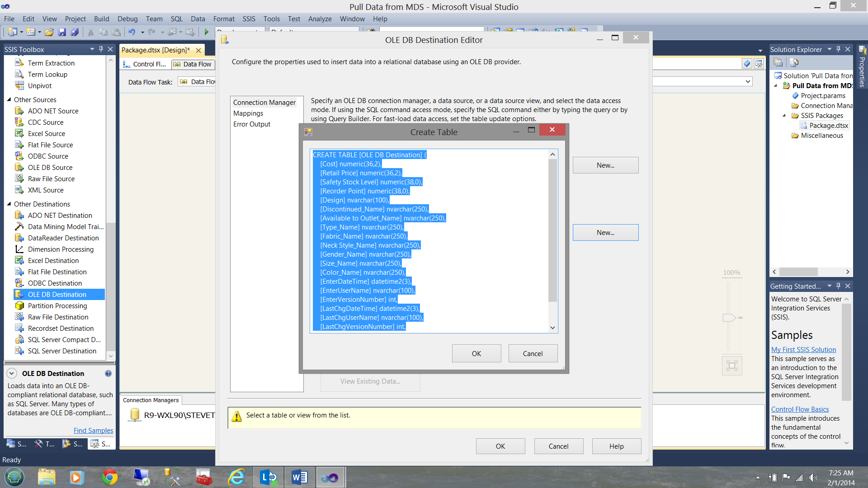Toggle auto-hide pin on SSIS Toolbox
Screen dimensions: 868x488
101,49
